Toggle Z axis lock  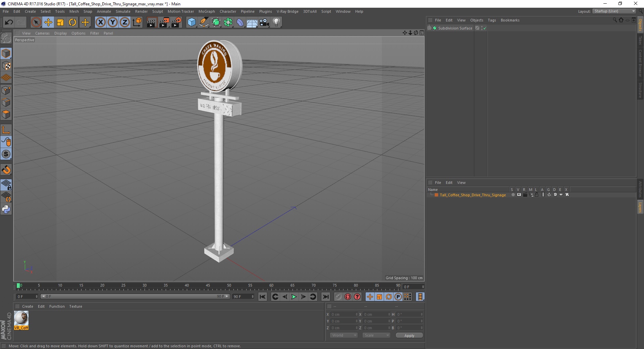coord(125,22)
